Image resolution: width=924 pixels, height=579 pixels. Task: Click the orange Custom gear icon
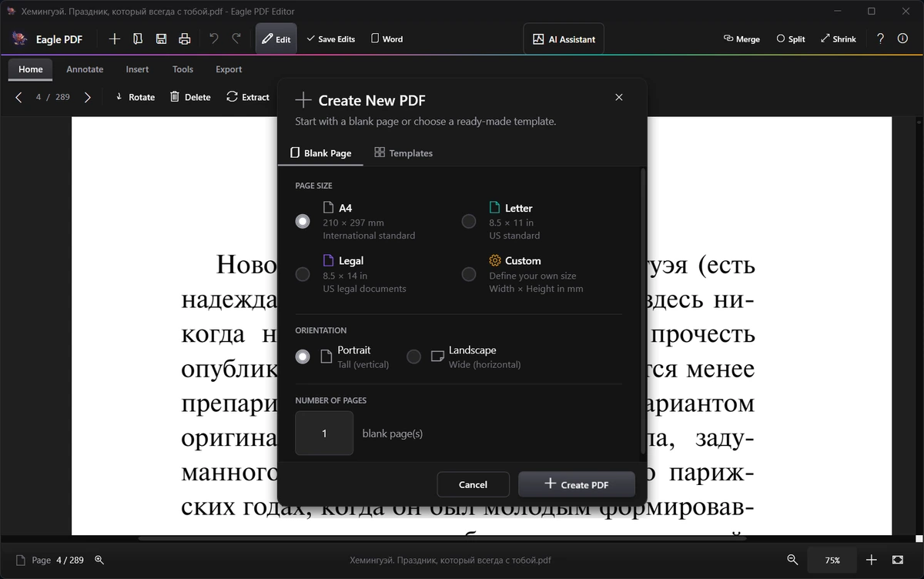(495, 260)
